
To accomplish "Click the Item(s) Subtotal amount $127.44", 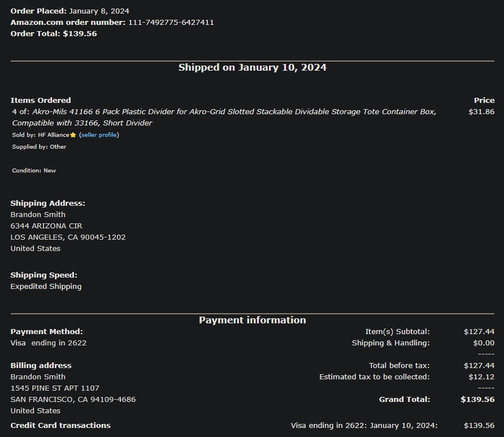I will (x=479, y=332).
